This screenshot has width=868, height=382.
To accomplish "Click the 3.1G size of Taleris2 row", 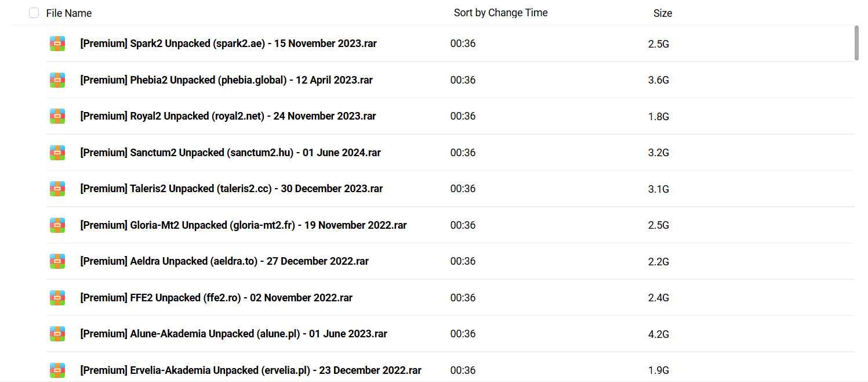I will pyautogui.click(x=658, y=189).
